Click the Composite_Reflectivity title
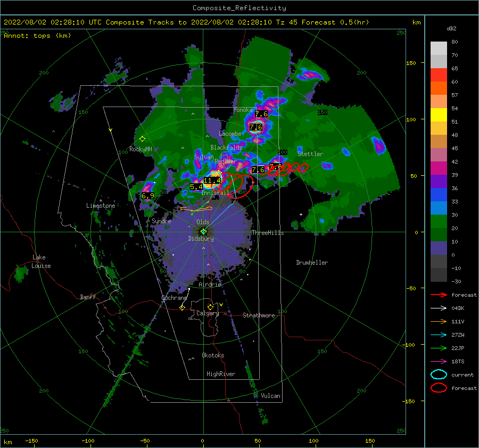 coord(240,8)
